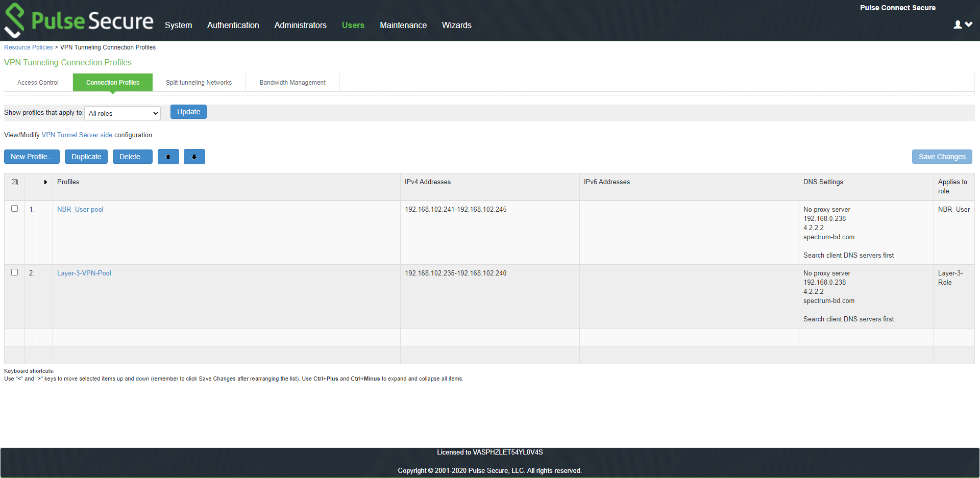The height and width of the screenshot is (478, 980).
Task: Click the VPN Tunneling Connection Profiles heading
Action: coord(68,62)
